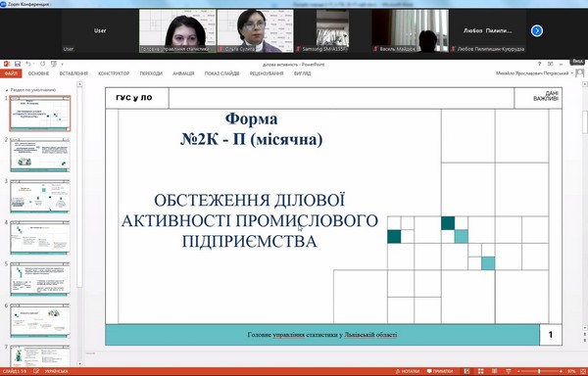The height and width of the screenshot is (376, 588).
Task: Click Ribbon Display Options icon
Action: [550, 64]
